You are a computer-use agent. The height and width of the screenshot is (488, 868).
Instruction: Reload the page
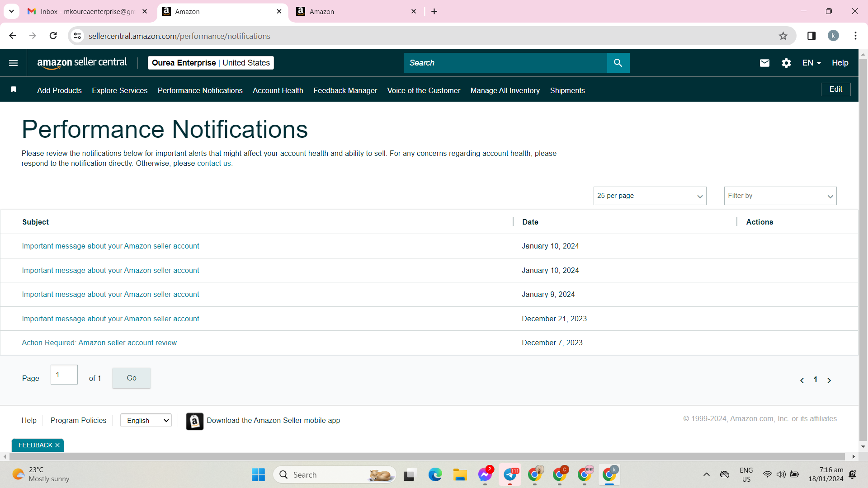click(x=53, y=36)
